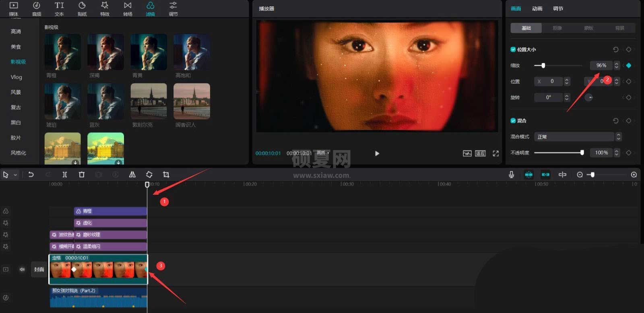Expand the selection tool dropdown arrow

[15, 175]
